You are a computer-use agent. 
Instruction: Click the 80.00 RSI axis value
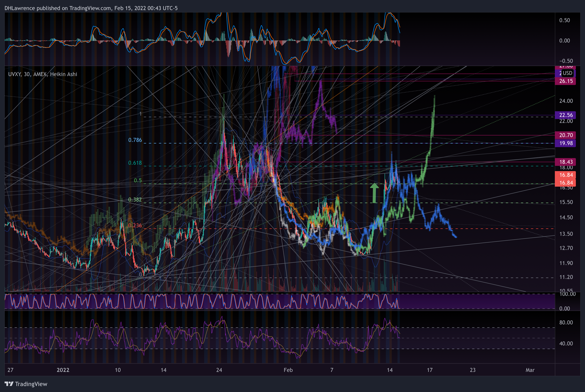coord(566,323)
